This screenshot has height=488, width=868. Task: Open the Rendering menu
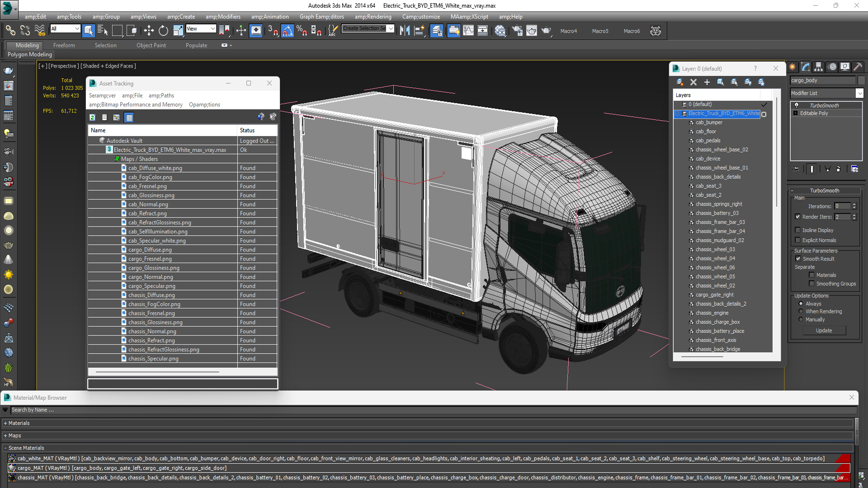click(373, 17)
